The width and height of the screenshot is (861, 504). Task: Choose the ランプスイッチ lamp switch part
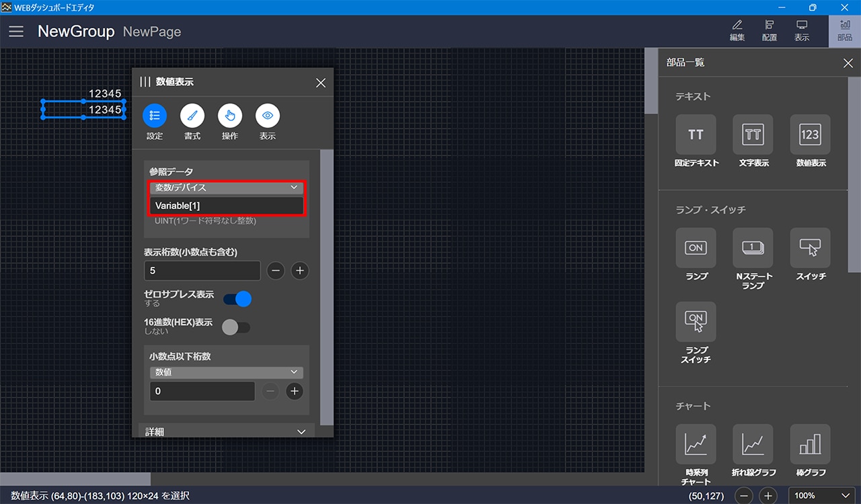point(696,322)
